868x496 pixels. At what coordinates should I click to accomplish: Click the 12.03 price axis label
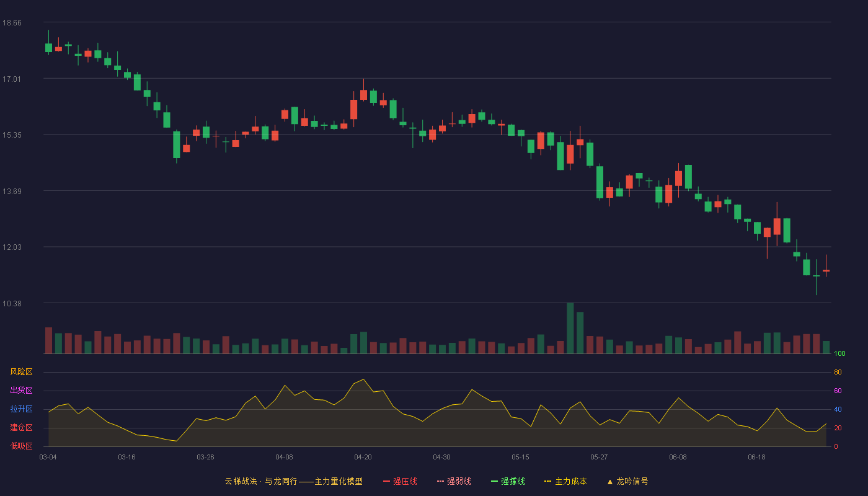pos(12,247)
